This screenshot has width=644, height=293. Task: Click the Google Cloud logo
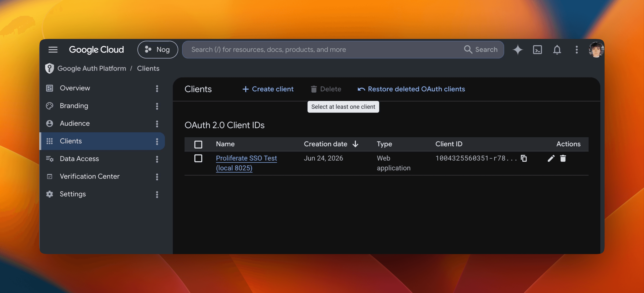pyautogui.click(x=96, y=49)
